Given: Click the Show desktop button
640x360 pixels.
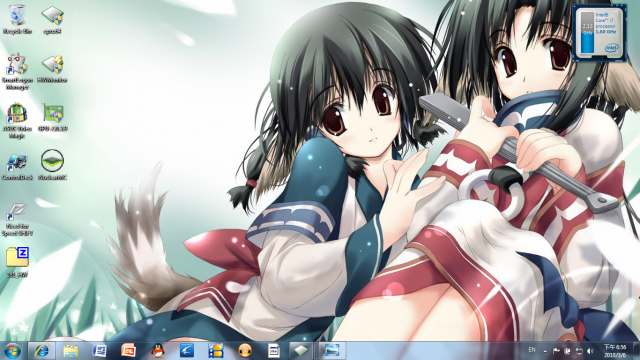Looking at the screenshot, I should tap(636, 351).
